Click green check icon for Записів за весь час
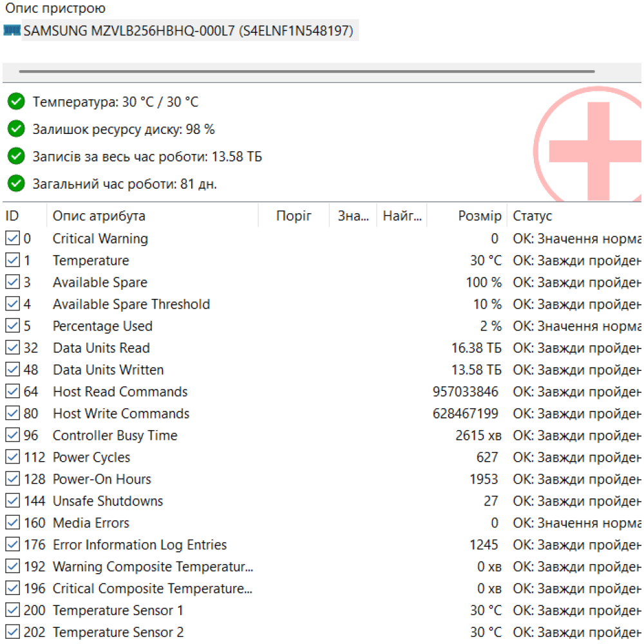Image resolution: width=644 pixels, height=644 pixels. [16, 156]
